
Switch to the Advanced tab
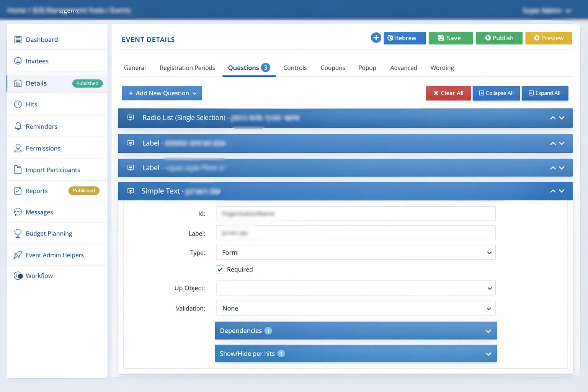pyautogui.click(x=403, y=68)
